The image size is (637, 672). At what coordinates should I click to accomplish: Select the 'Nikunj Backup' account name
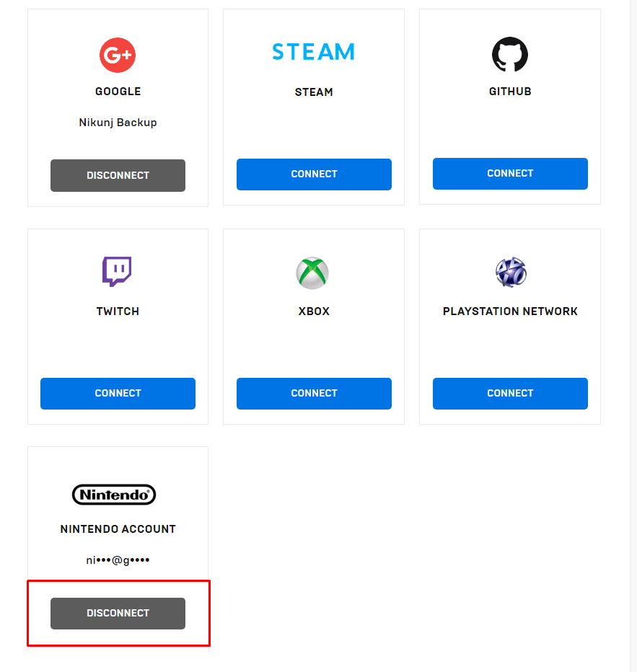118,123
